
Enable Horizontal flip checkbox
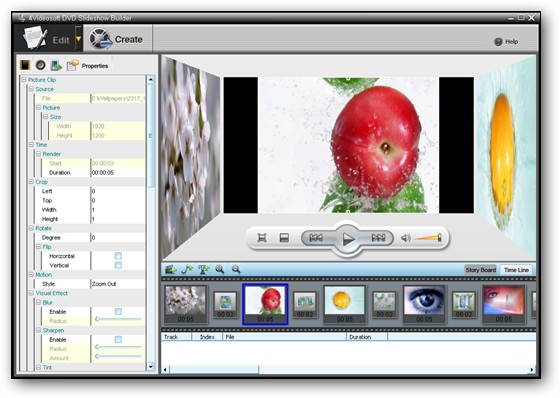(x=118, y=256)
